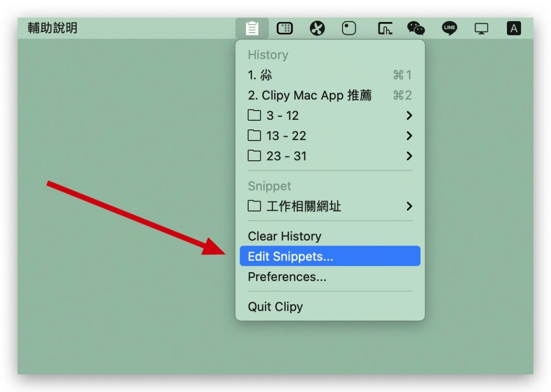The height and width of the screenshot is (392, 551).
Task: Click folder icon beside 13 - 22
Action: 254,136
